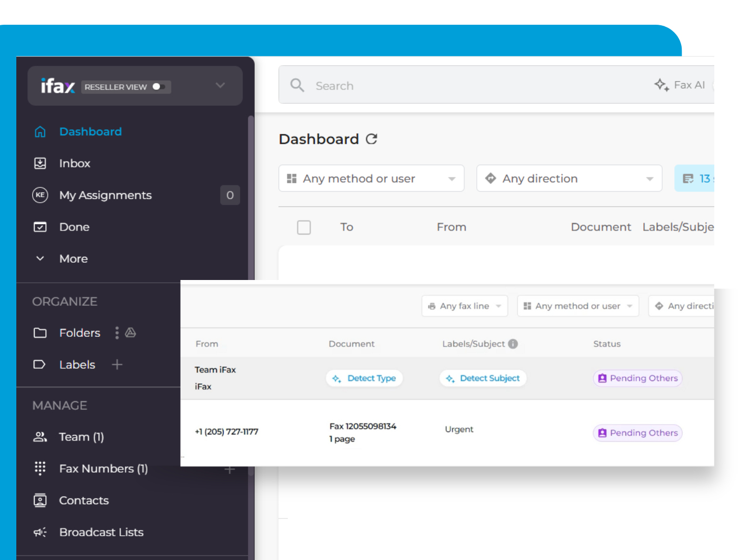This screenshot has height=560, width=738.
Task: Add a new label with plus icon
Action: coord(117,364)
